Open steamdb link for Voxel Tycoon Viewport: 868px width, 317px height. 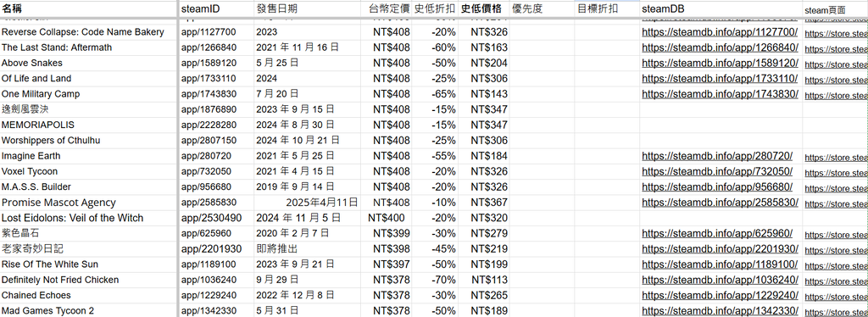tap(717, 171)
